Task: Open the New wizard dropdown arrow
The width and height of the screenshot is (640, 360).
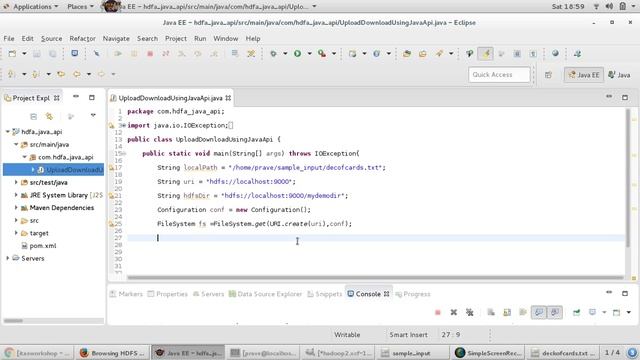Action: [x=24, y=53]
